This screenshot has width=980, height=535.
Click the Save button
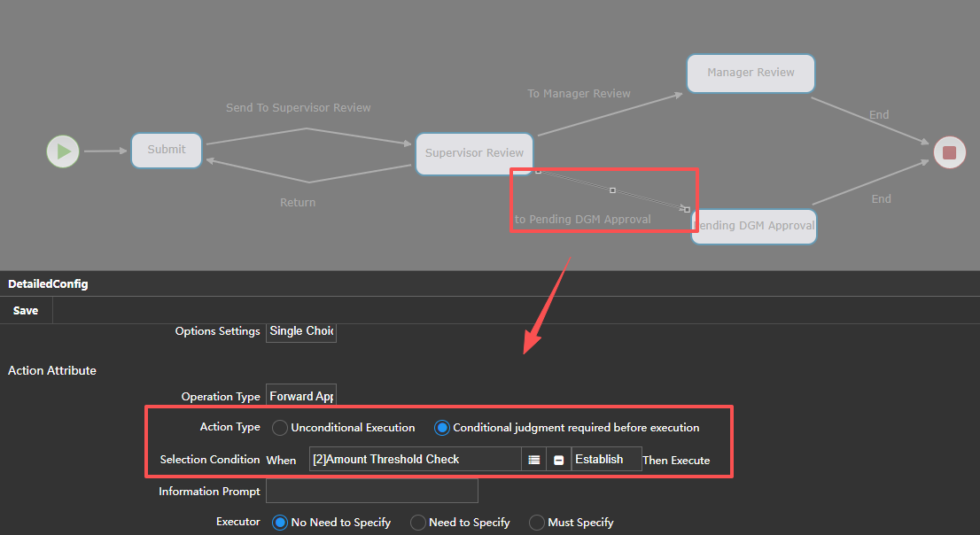[x=26, y=311]
